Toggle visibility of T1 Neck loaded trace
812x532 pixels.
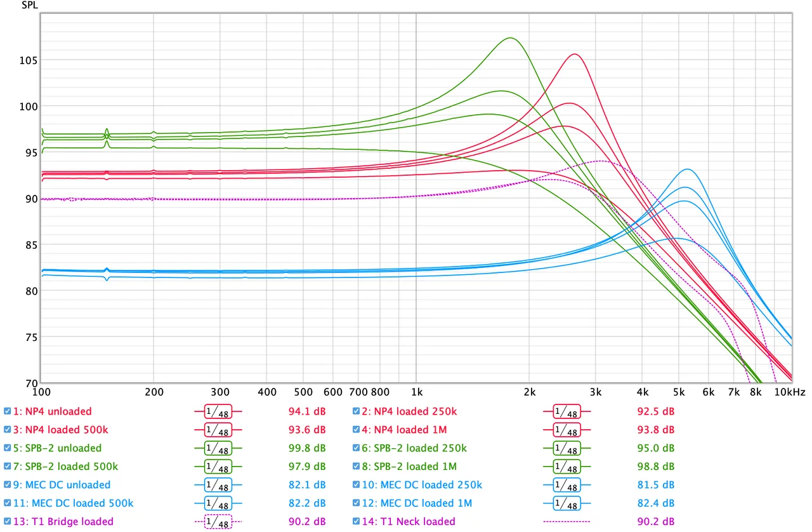pyautogui.click(x=357, y=522)
